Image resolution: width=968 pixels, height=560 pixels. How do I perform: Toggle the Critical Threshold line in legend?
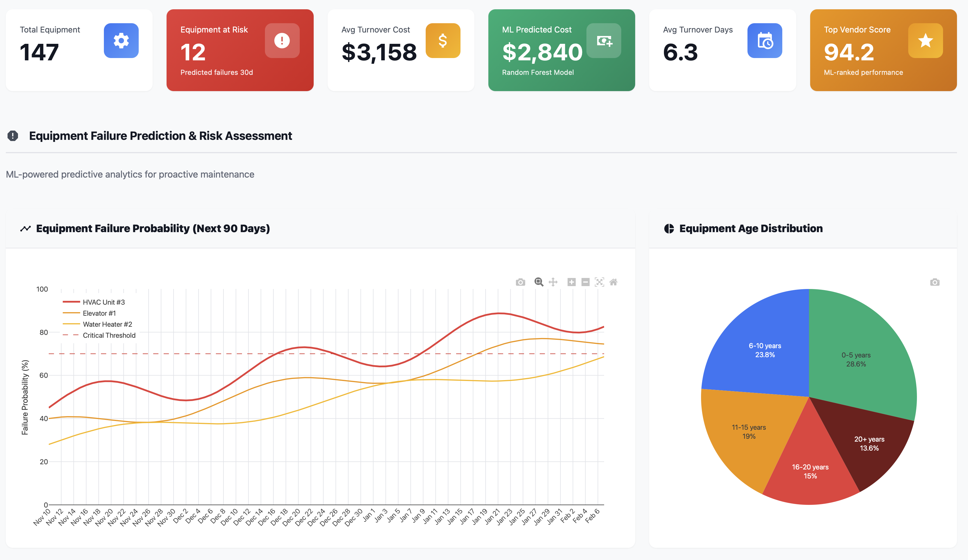(x=109, y=335)
